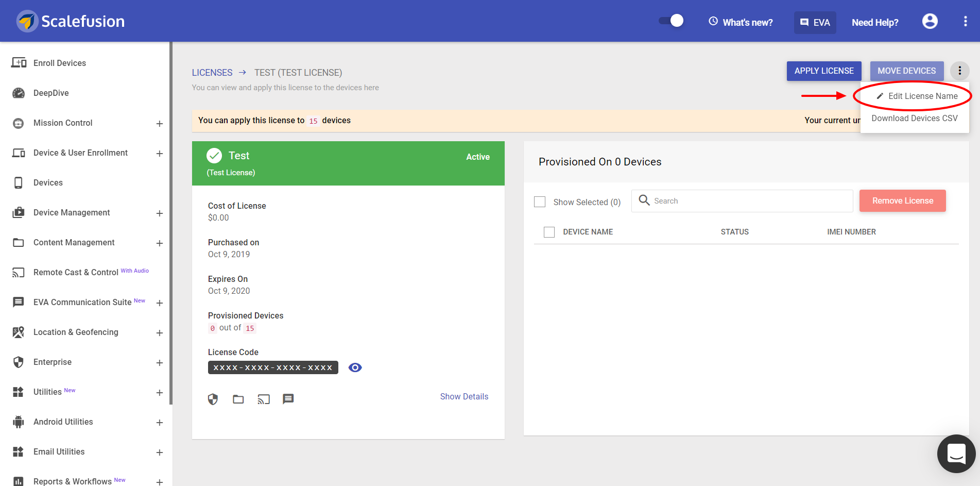Screen dimensions: 980x486
Task: Expand the Mission Control menu
Action: pyautogui.click(x=160, y=124)
